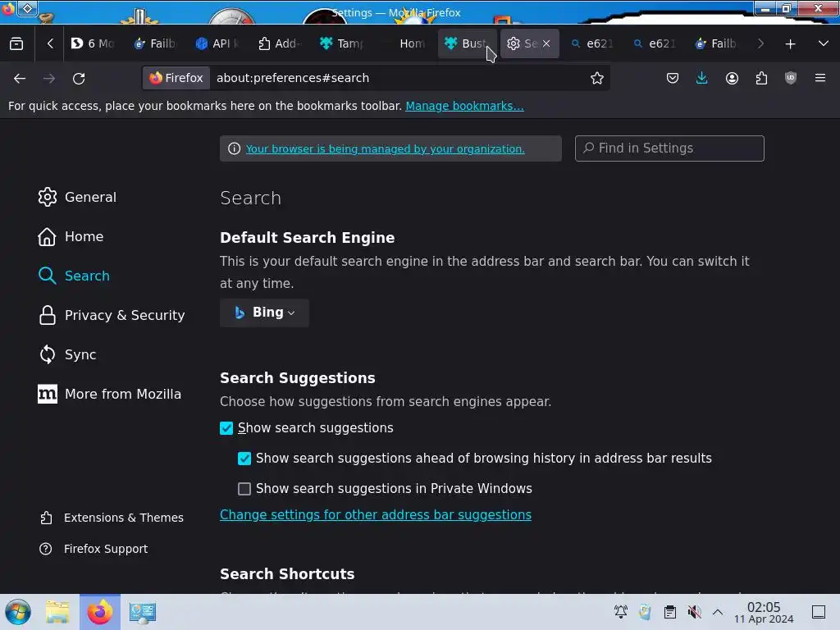Screen dimensions: 840x630
Task: Focus the address bar URL field
Action: click(396, 78)
